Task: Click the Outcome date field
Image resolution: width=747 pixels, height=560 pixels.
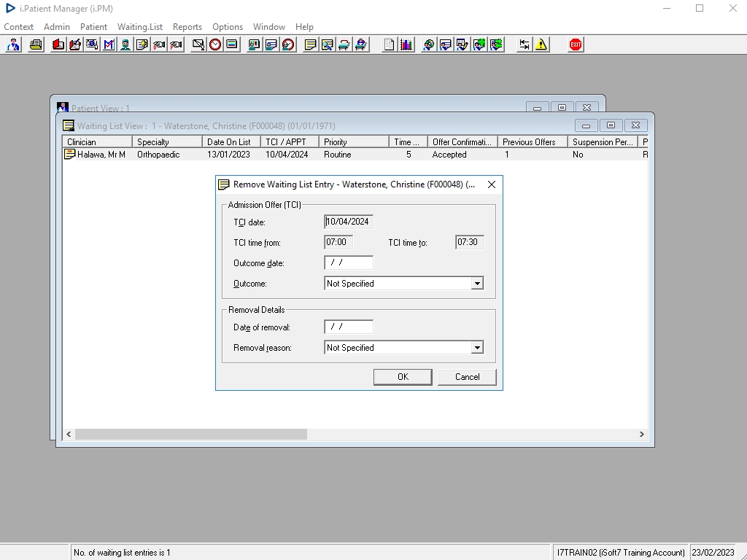Action: pyautogui.click(x=349, y=262)
